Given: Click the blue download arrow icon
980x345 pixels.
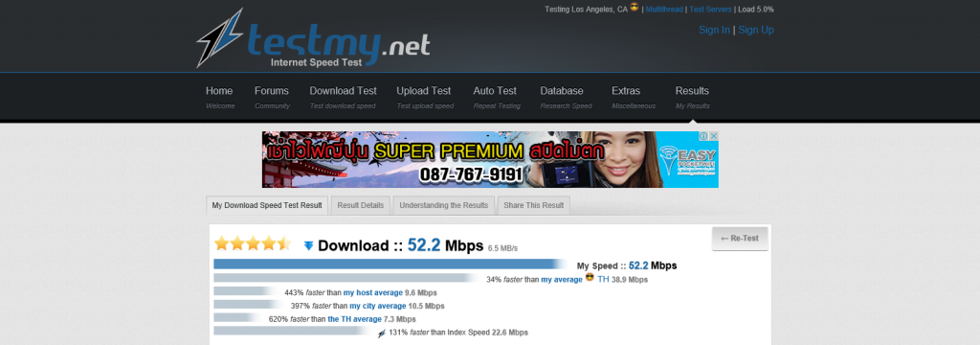Looking at the screenshot, I should (308, 245).
